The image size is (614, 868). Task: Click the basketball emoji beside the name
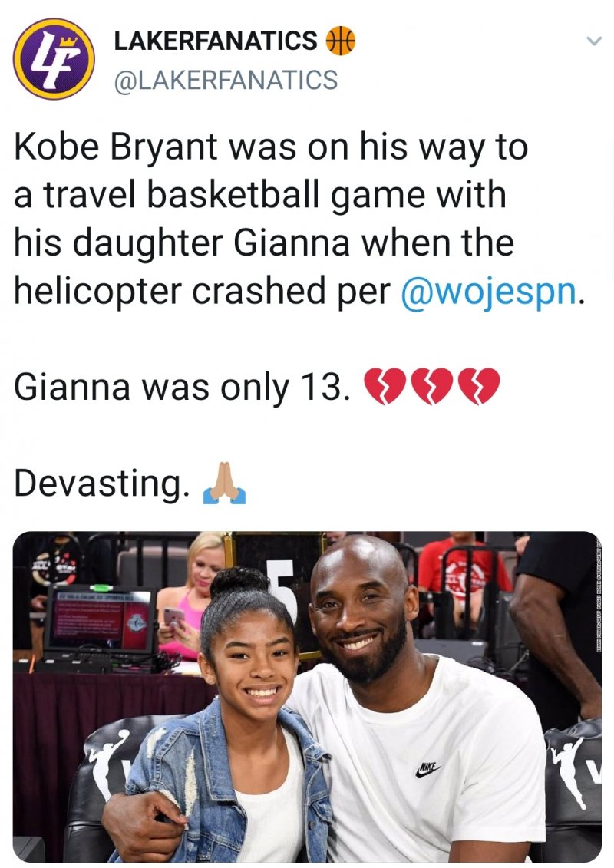(340, 41)
